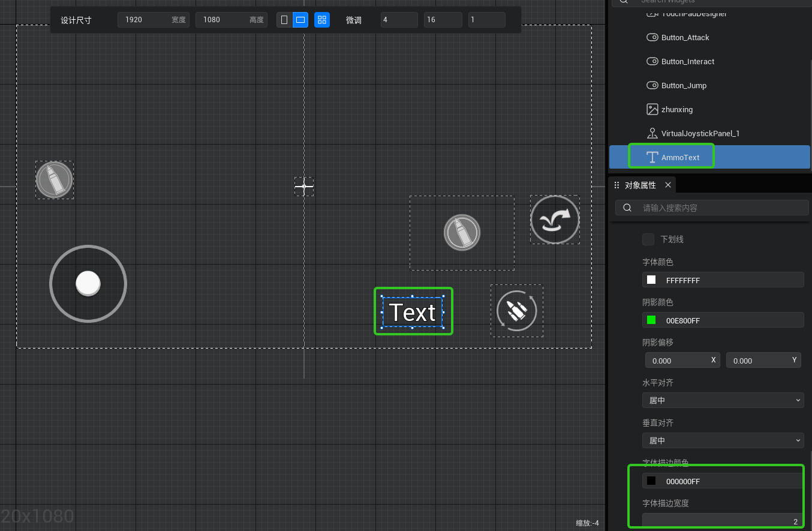Open the 垂直对齐 dropdown

coord(723,440)
